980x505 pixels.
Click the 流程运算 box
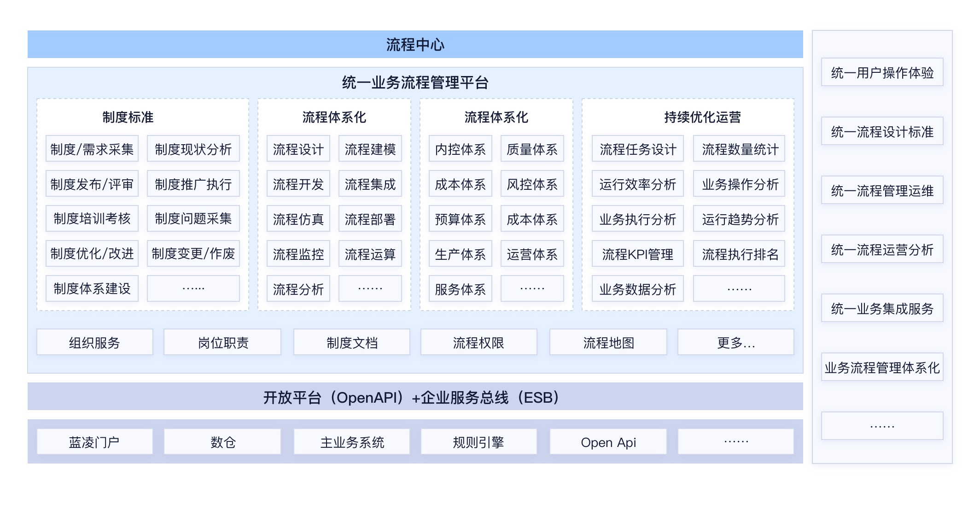pyautogui.click(x=370, y=253)
